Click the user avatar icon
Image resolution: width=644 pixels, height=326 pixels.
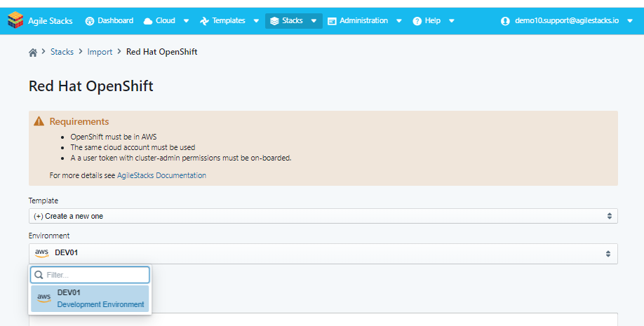pyautogui.click(x=505, y=21)
